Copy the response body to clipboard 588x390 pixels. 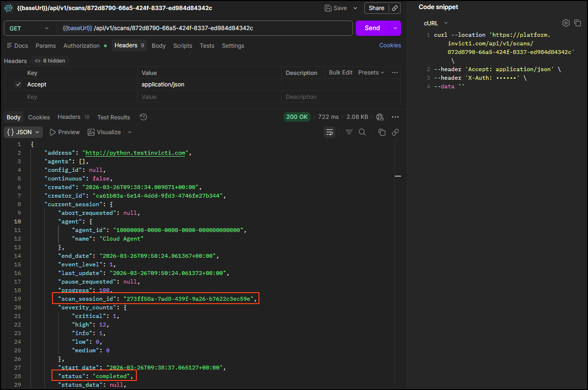382,132
